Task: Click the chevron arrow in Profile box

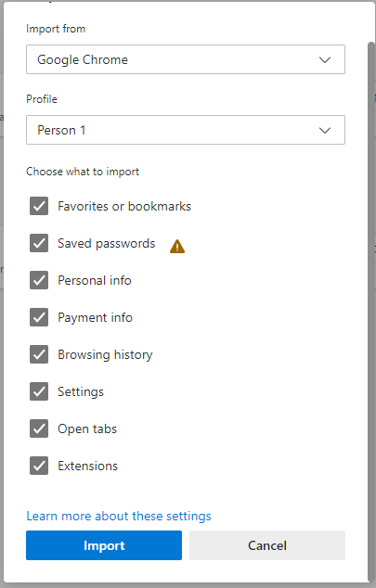Action: [325, 130]
